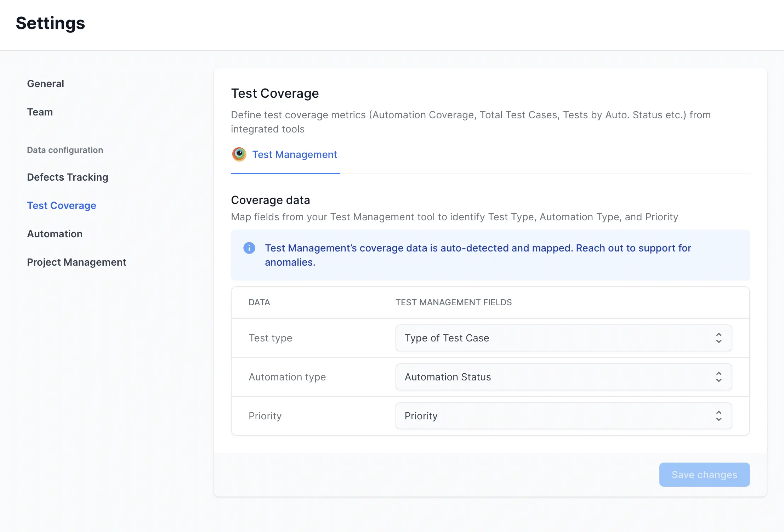Open the Team settings page
The image size is (784, 532).
[40, 112]
